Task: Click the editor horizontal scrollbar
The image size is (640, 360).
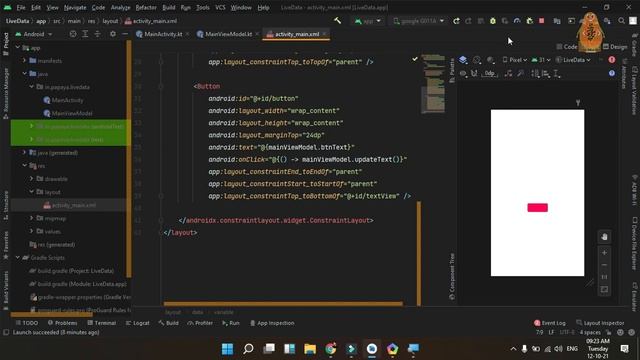Action: [283, 304]
